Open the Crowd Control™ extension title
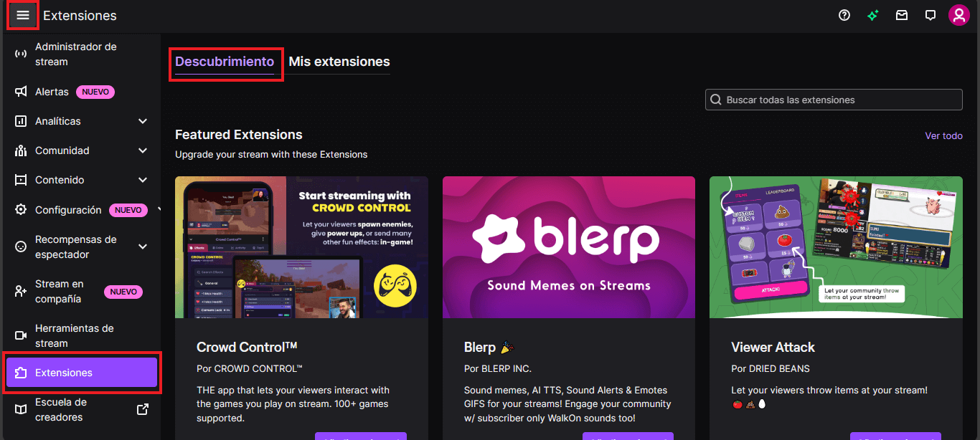 click(x=247, y=347)
